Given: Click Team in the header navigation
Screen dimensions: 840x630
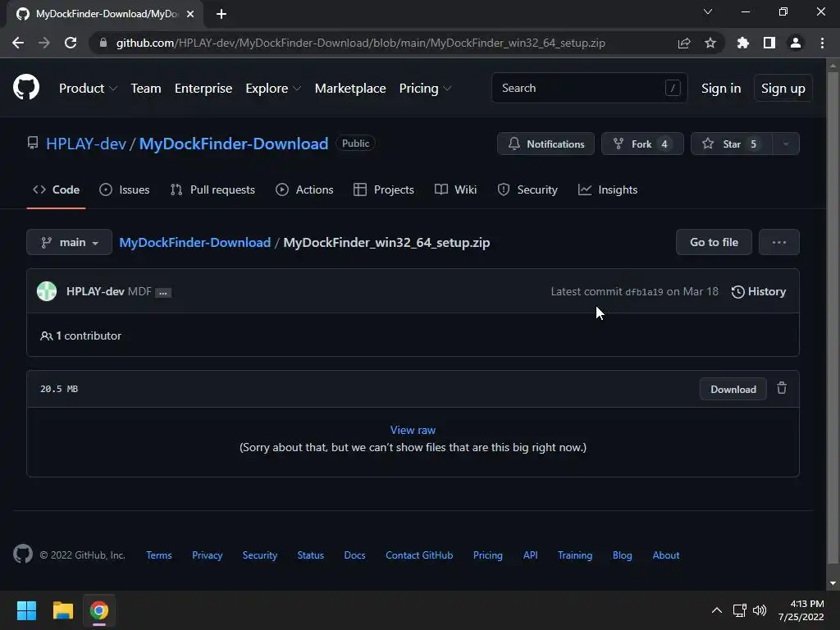Looking at the screenshot, I should point(146,89).
